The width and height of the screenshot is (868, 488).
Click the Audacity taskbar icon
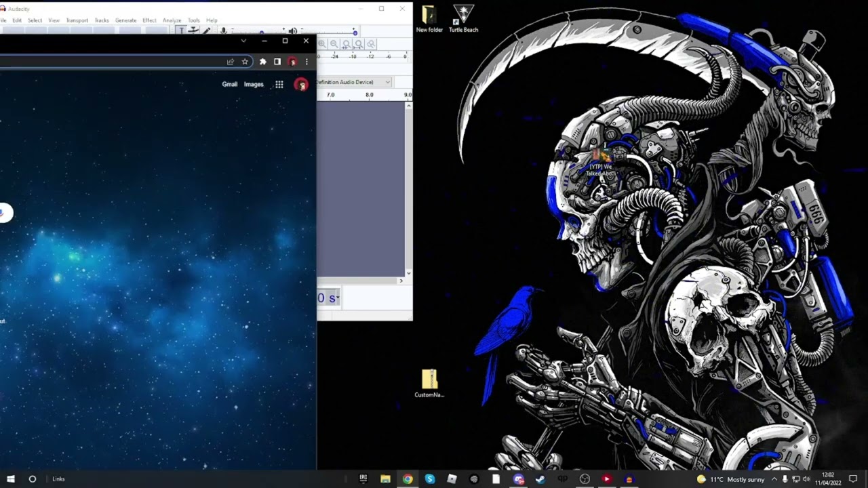[629, 479]
